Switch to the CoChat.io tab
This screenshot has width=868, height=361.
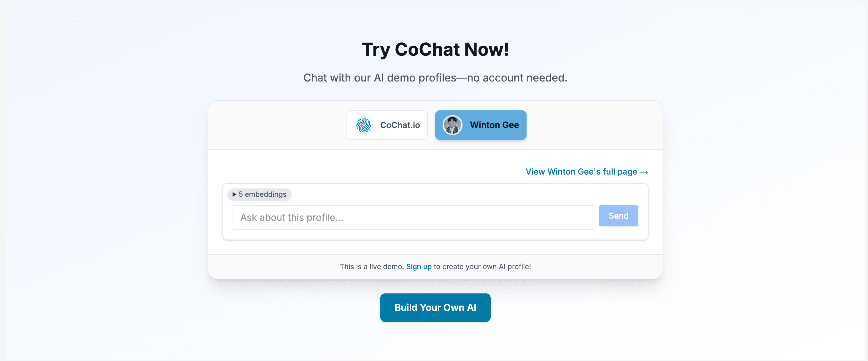point(387,125)
